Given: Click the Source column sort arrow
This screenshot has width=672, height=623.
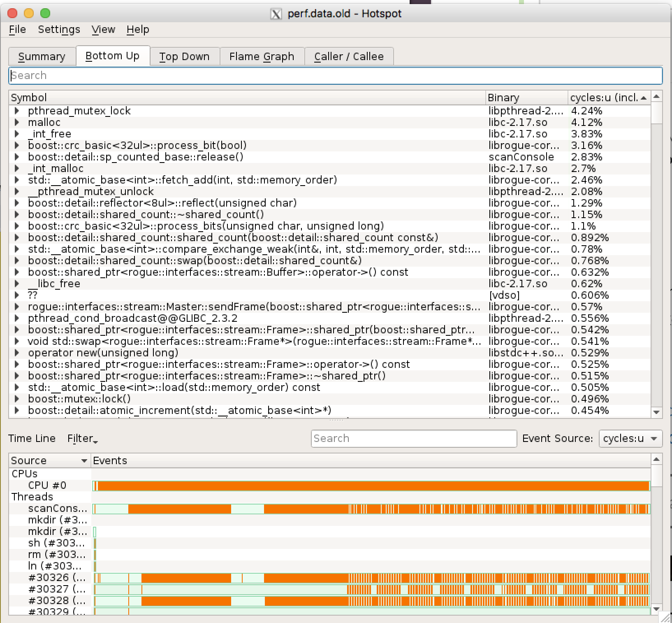Looking at the screenshot, I should click(x=84, y=461).
